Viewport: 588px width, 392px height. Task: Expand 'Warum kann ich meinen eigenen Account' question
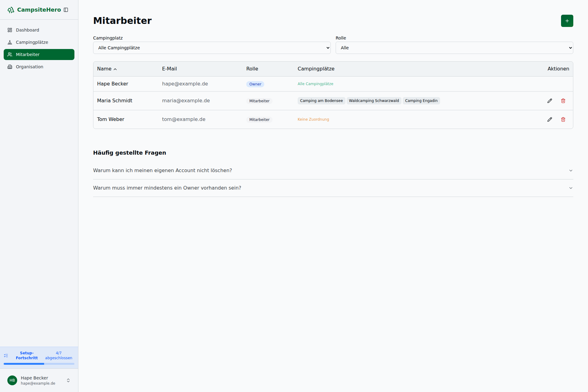tap(333, 171)
